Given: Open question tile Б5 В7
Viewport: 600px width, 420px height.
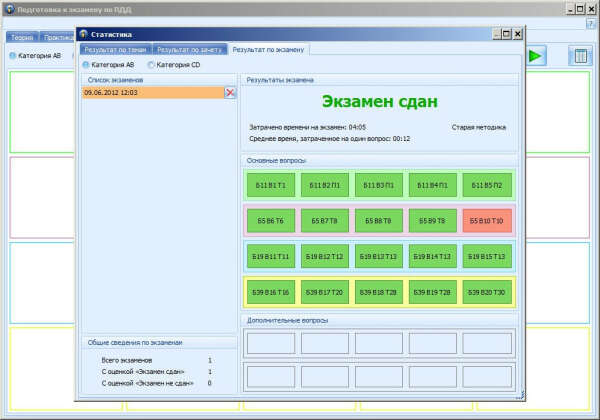Looking at the screenshot, I should click(x=325, y=221).
